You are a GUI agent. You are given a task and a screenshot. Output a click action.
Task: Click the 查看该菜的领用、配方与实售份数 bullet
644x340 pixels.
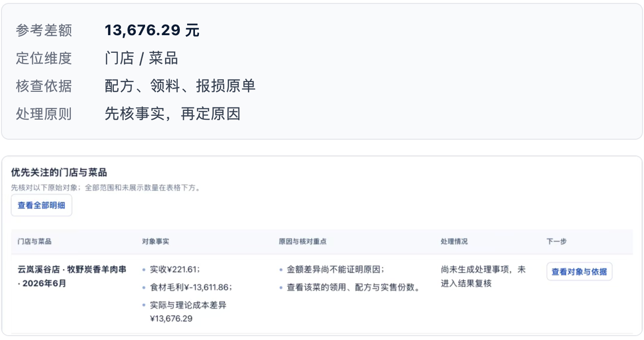(x=353, y=287)
